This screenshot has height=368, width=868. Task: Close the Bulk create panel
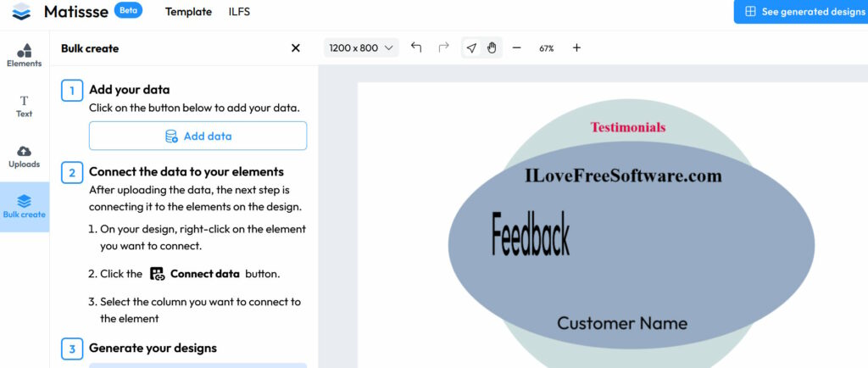pyautogui.click(x=296, y=48)
